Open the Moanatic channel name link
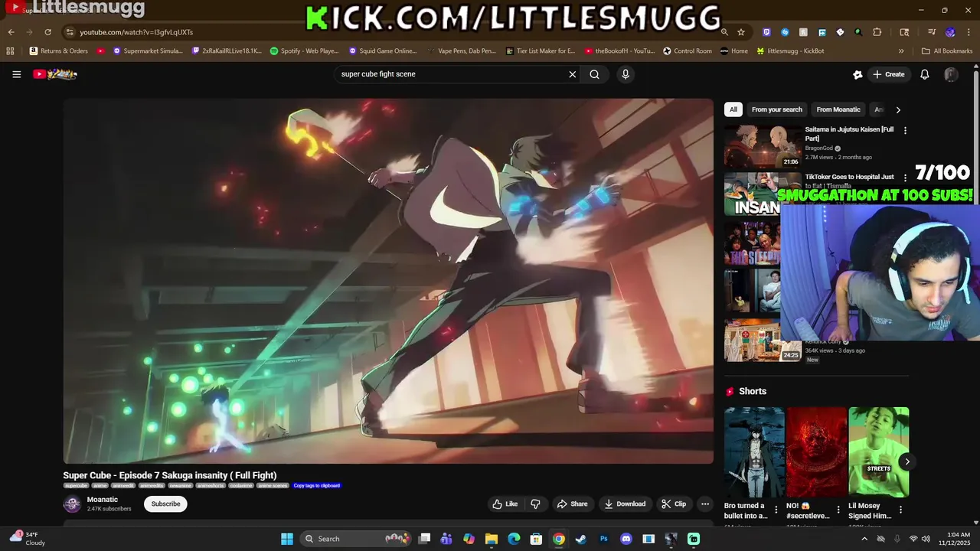 tap(103, 500)
